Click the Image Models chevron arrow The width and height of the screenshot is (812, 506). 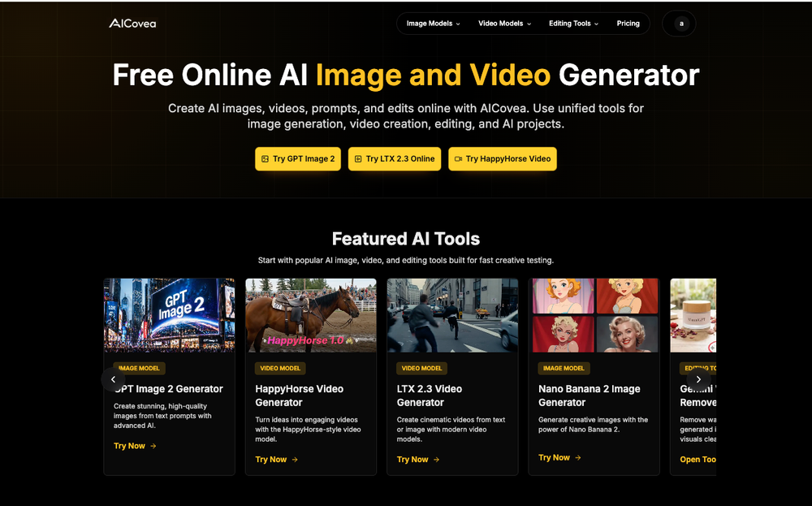[458, 24]
